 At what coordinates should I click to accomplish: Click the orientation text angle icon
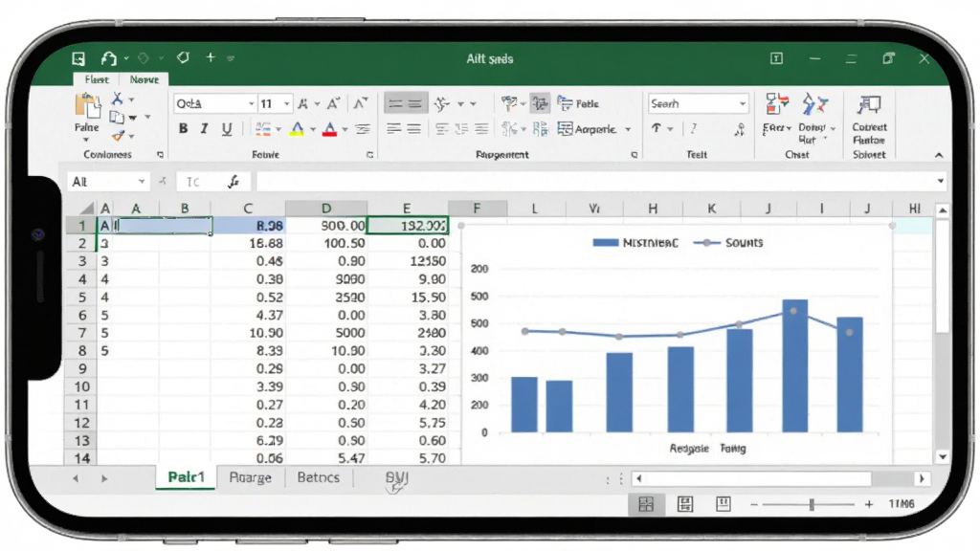point(442,103)
